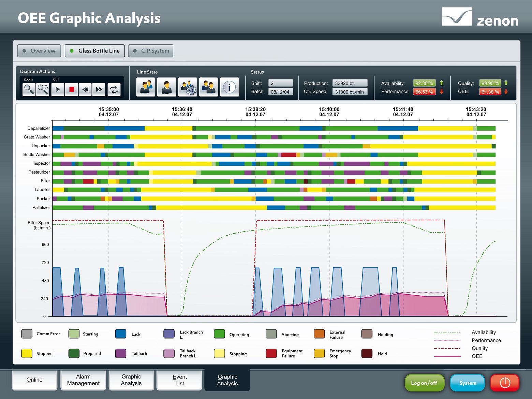Click the refresh cycle arrows icon
Viewport: 532px width, 399px height.
point(114,89)
